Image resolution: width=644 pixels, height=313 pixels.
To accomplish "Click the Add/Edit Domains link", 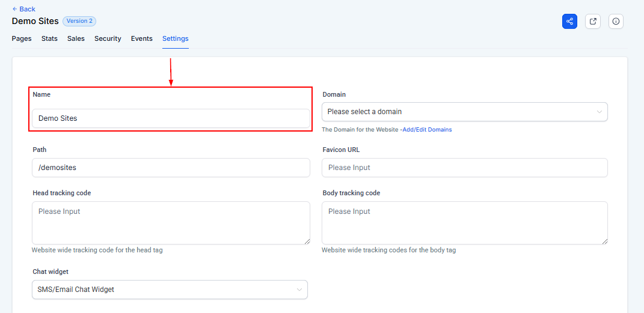I will pyautogui.click(x=427, y=130).
